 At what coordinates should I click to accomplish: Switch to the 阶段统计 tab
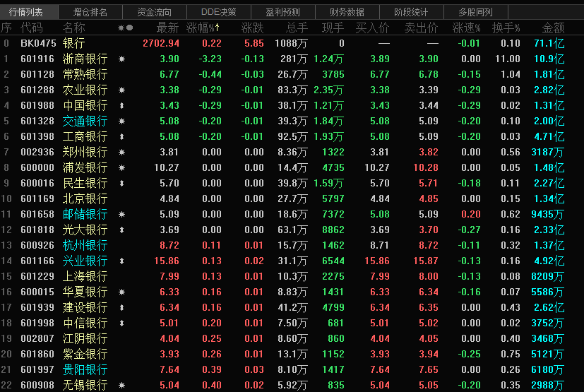(411, 12)
